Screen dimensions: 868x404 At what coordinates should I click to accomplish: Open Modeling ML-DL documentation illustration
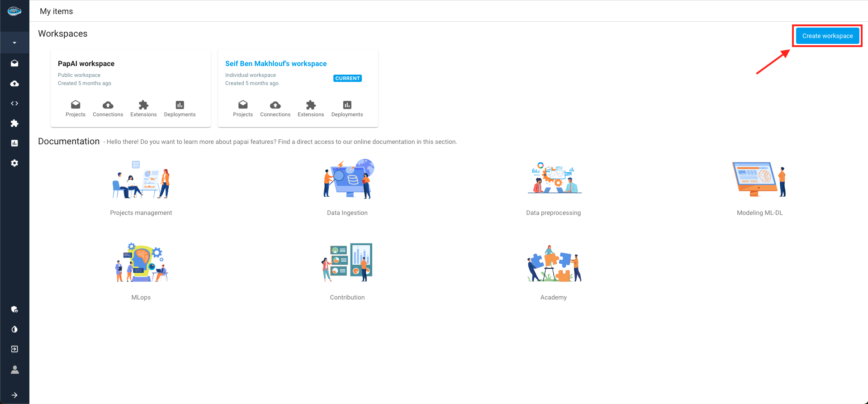760,179
